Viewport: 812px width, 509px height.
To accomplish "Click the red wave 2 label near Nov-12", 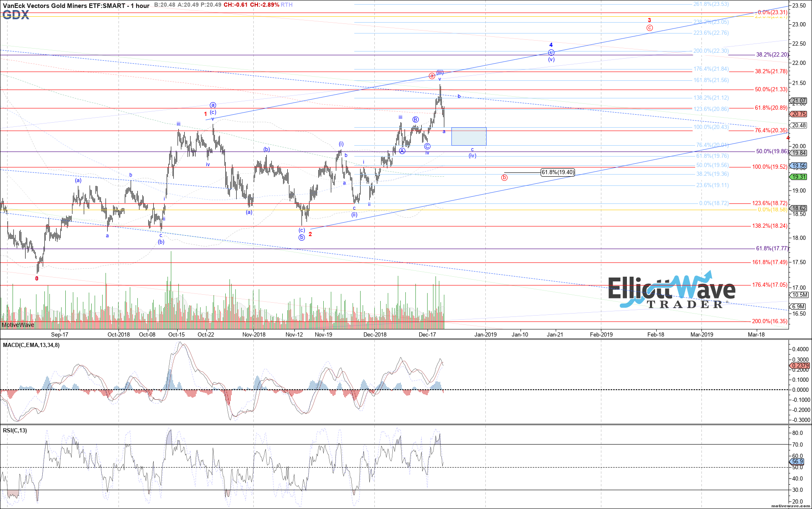I will click(310, 234).
